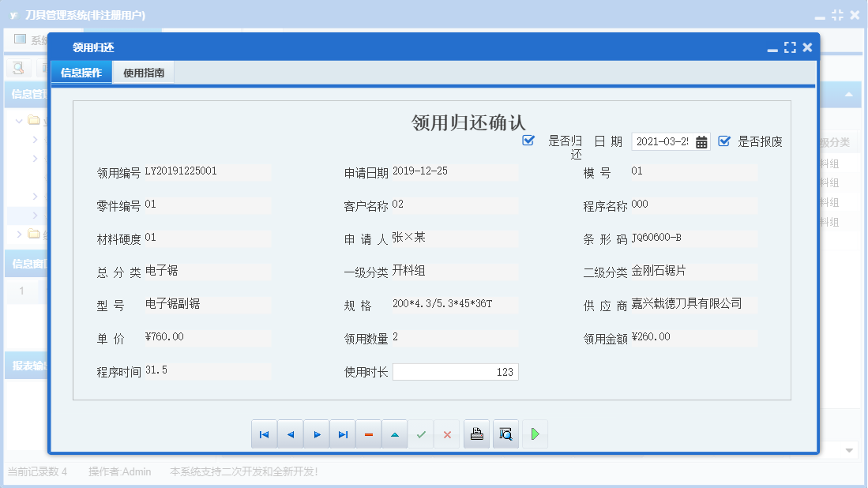Expand the bottom folder in main window tree
This screenshot has height=488, width=868.
[19, 234]
